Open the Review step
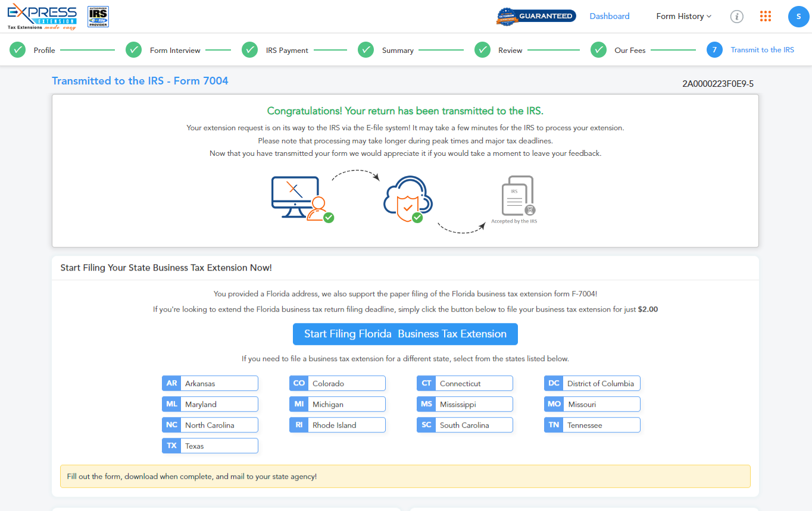Screen dimensions: 812x511 pyautogui.click(x=510, y=51)
